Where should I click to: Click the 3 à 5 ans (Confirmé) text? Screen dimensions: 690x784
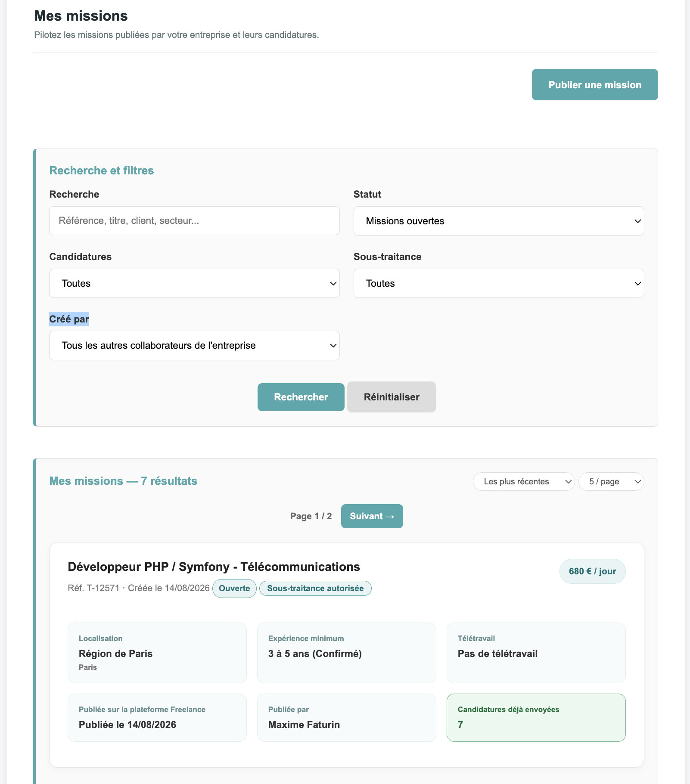pos(315,654)
